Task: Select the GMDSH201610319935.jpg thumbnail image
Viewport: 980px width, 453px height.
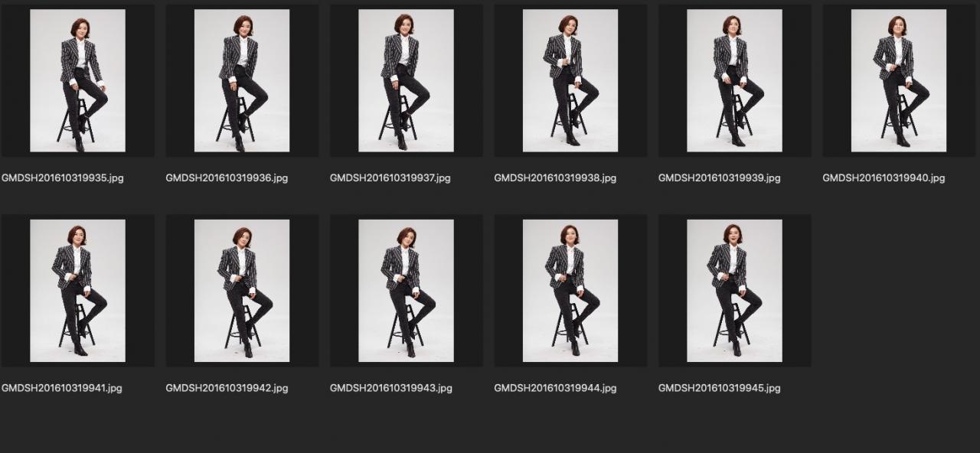Action: 77,80
